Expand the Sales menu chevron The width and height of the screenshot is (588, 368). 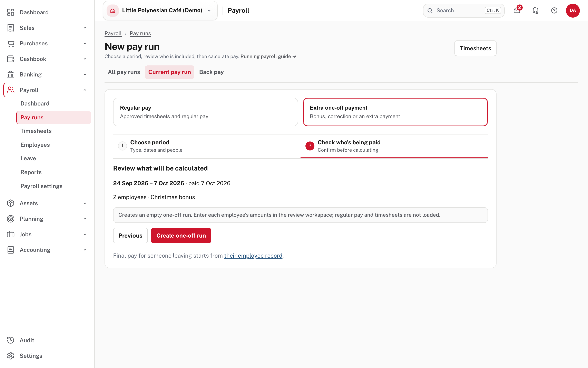(85, 28)
